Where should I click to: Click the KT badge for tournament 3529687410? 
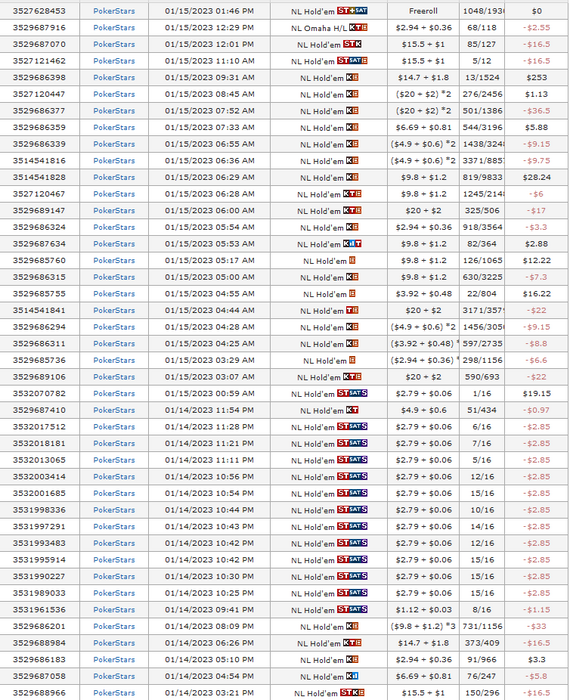352,410
